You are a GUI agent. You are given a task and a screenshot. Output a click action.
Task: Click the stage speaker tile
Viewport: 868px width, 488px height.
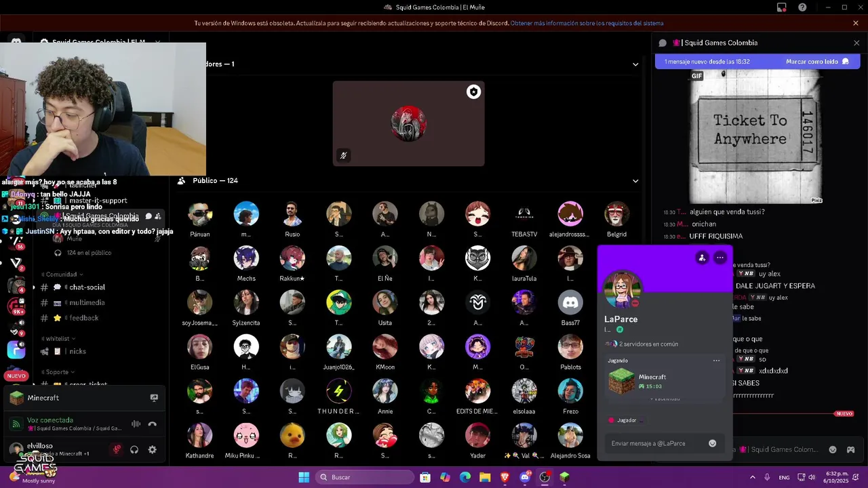pyautogui.click(x=408, y=123)
